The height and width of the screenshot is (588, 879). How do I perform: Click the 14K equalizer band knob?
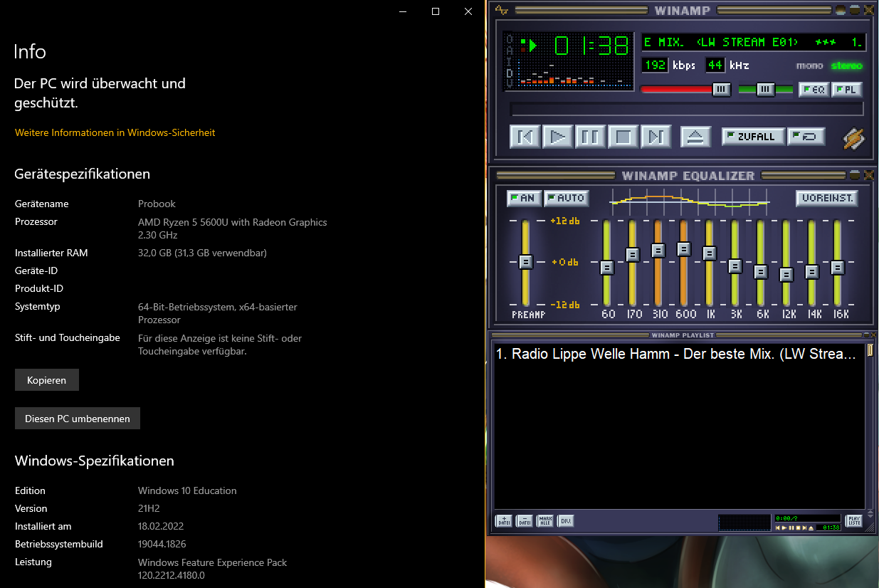812,272
